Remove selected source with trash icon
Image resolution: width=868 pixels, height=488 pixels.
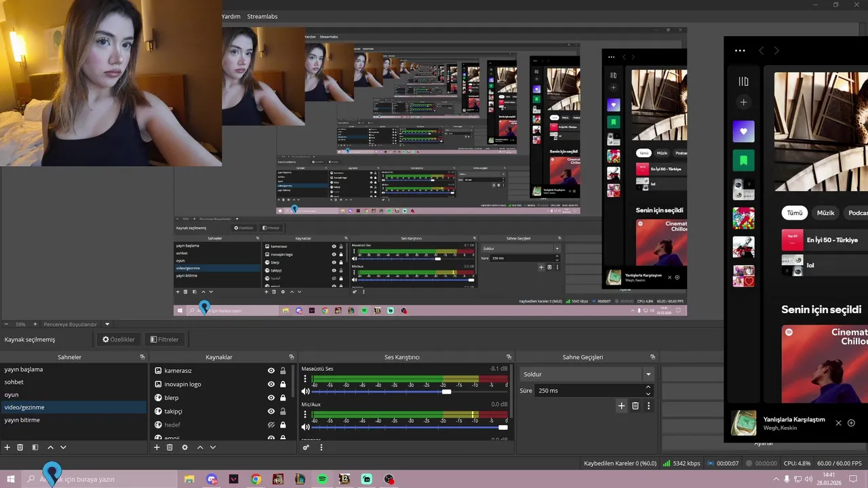coord(170,447)
